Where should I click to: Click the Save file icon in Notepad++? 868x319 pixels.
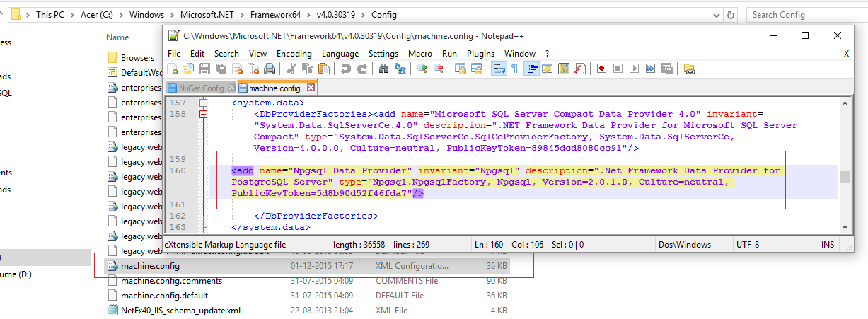pyautogui.click(x=204, y=69)
